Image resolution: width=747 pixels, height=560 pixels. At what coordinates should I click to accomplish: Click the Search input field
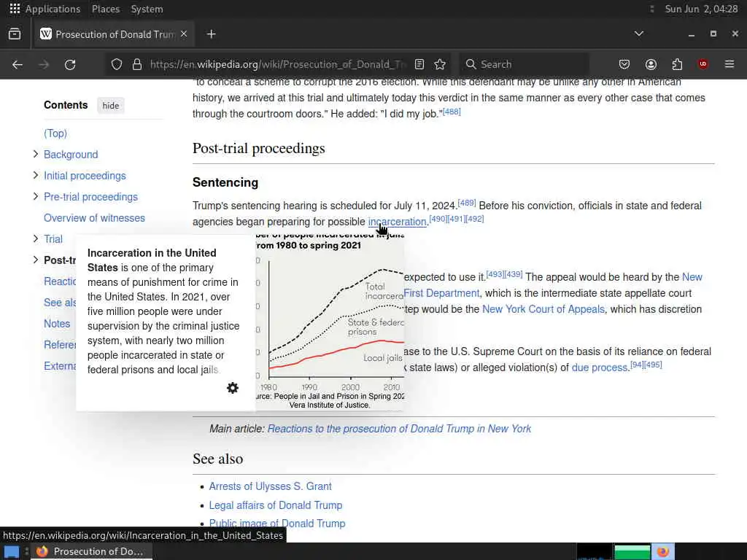(524, 64)
